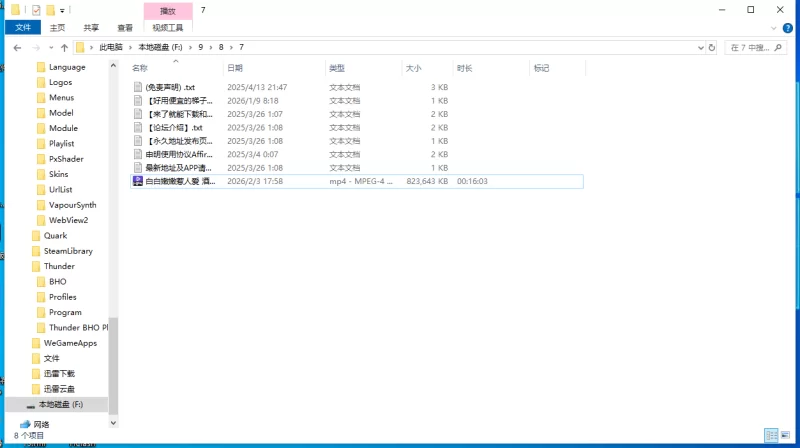The width and height of the screenshot is (800, 448).
Task: Refresh the current folder view
Action: (712, 47)
